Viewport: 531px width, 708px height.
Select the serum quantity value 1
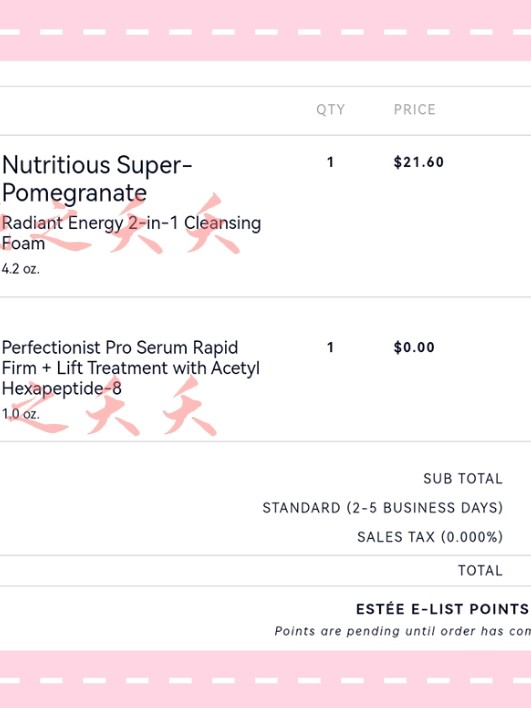pyautogui.click(x=330, y=347)
